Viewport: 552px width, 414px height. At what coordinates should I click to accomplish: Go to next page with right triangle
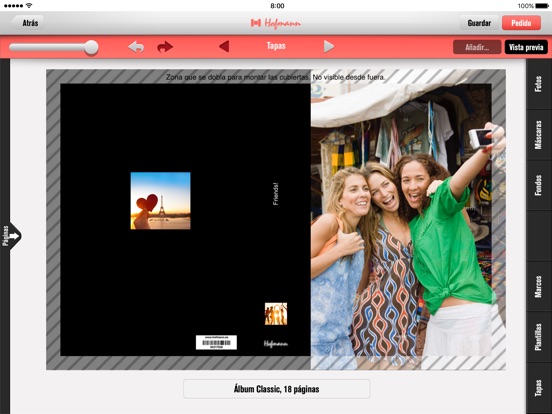(328, 46)
